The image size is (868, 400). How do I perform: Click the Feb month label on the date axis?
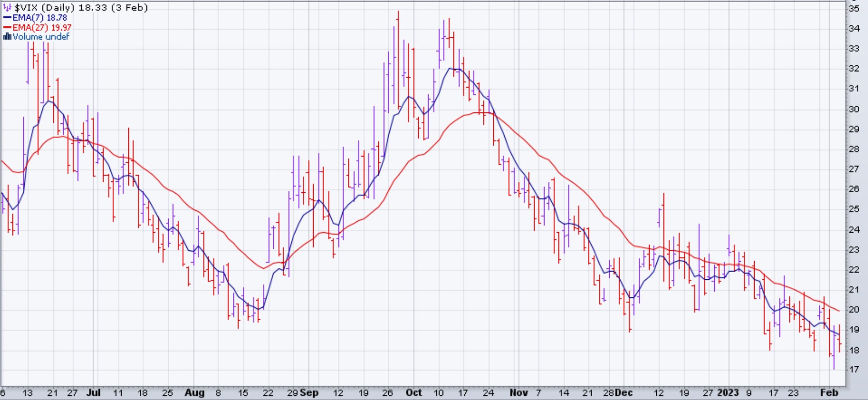tap(829, 393)
